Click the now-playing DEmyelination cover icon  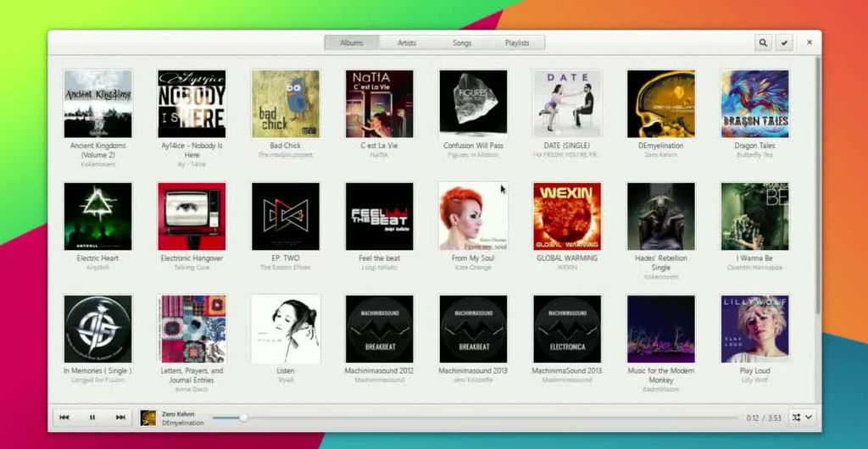[148, 418]
